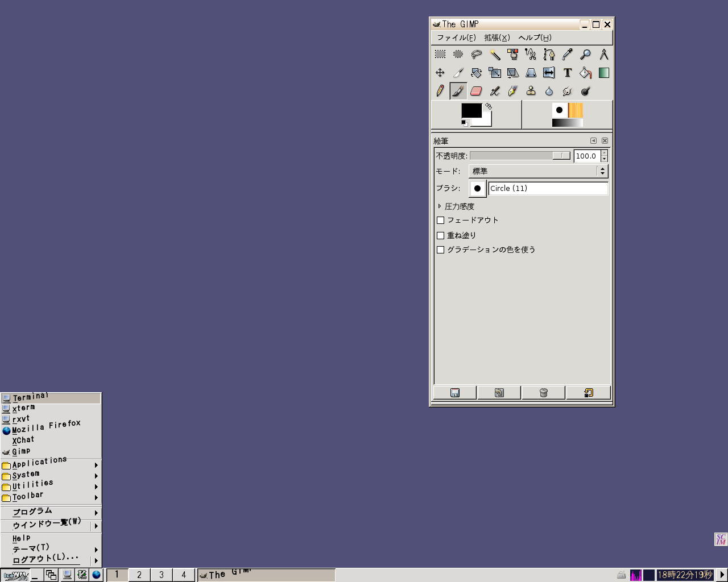
Task: Click the active brush preview thumbnail
Action: pos(560,110)
